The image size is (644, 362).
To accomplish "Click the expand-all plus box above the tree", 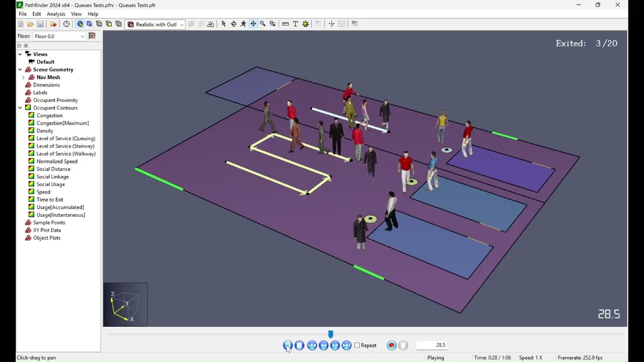I will [26, 46].
